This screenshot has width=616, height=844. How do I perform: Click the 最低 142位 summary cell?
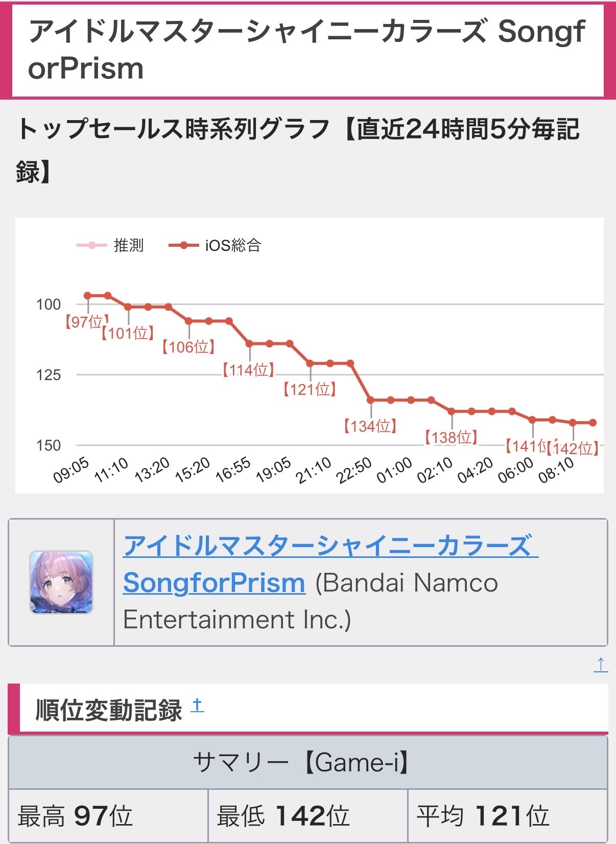pyautogui.click(x=308, y=816)
